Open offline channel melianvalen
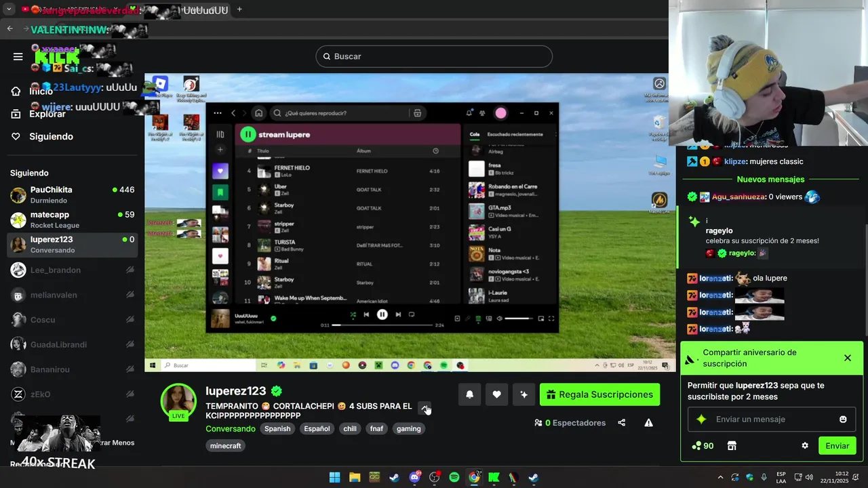Screen dimensions: 868x488 coord(72,295)
